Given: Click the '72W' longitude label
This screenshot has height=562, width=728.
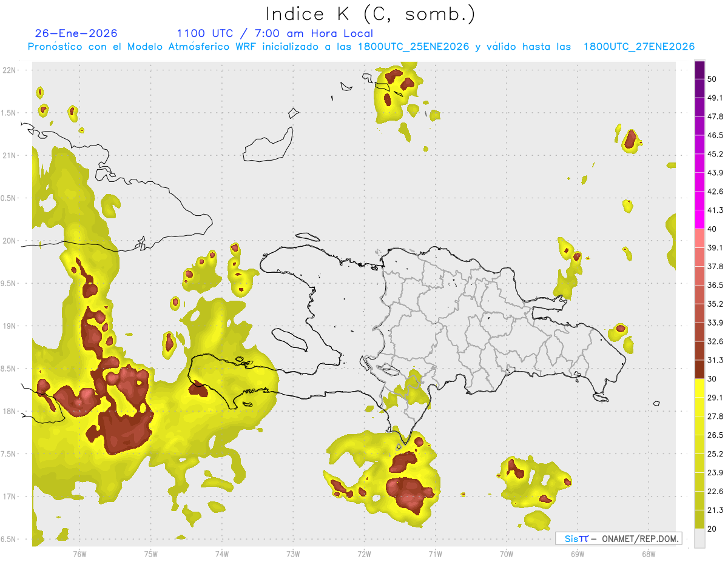Looking at the screenshot, I should point(364,554).
